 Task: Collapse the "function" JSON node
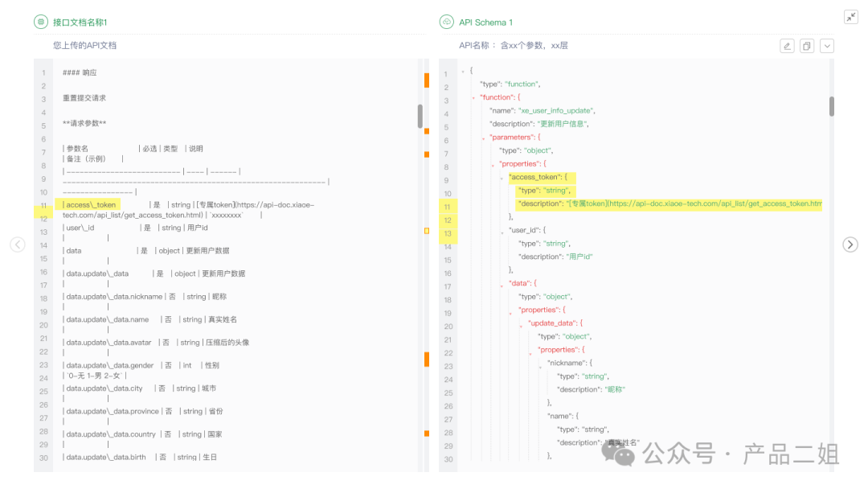(x=473, y=97)
